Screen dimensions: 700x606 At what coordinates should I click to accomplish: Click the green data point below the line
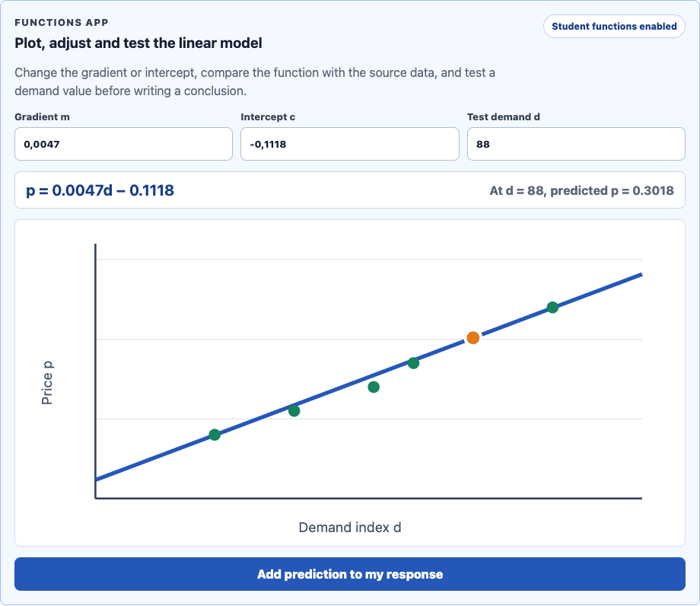pyautogui.click(x=374, y=387)
